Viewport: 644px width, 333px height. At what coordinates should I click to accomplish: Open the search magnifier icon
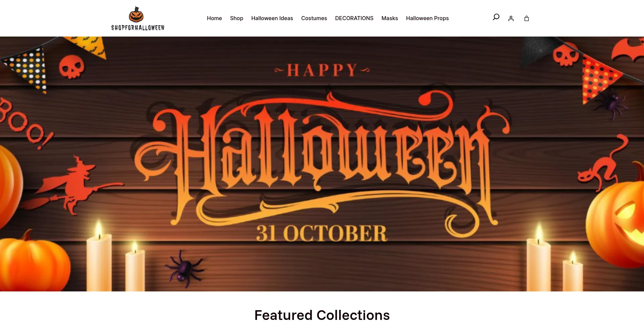[496, 17]
